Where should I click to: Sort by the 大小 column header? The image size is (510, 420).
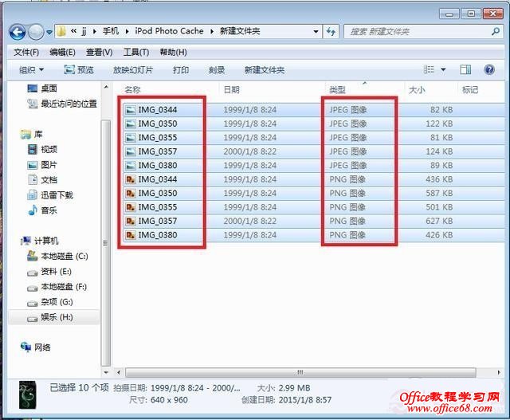pos(417,89)
